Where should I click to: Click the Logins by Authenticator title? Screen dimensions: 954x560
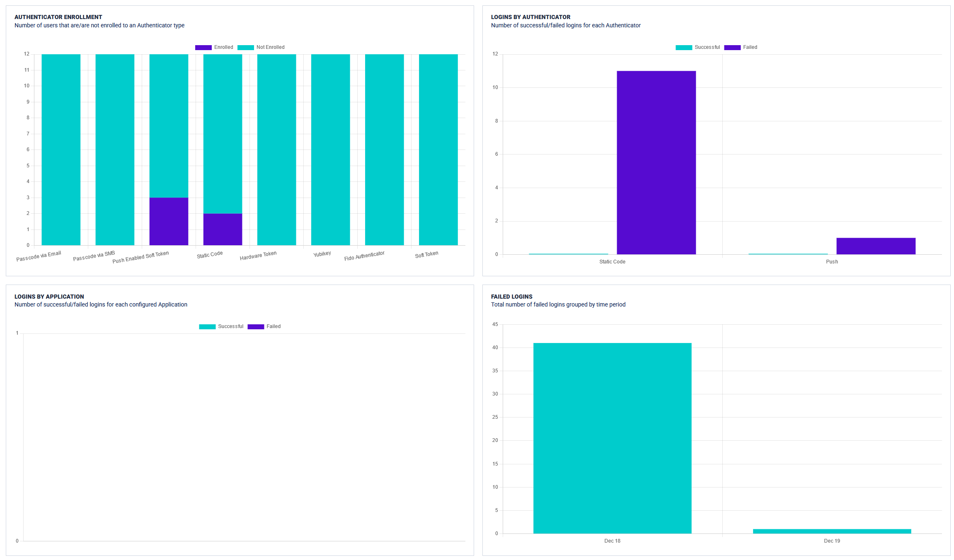(x=530, y=17)
